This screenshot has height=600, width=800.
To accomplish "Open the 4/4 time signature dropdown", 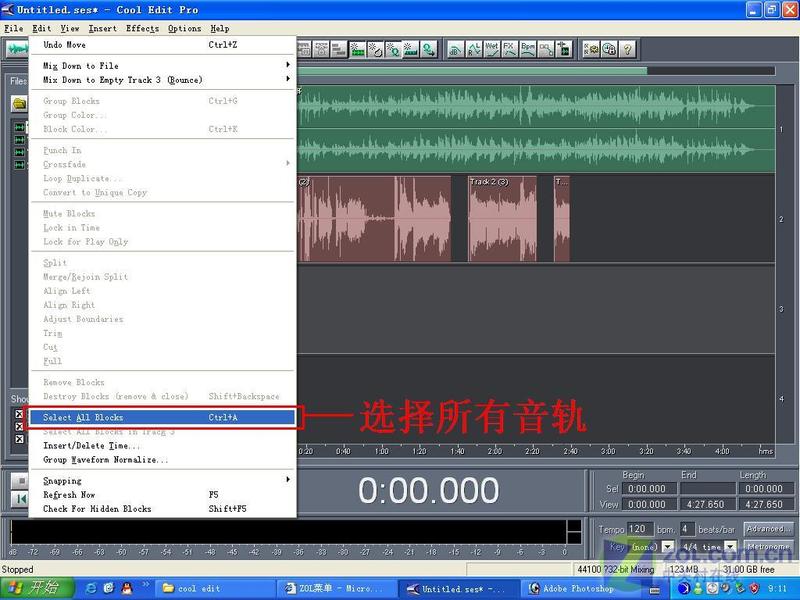I will pos(731,546).
